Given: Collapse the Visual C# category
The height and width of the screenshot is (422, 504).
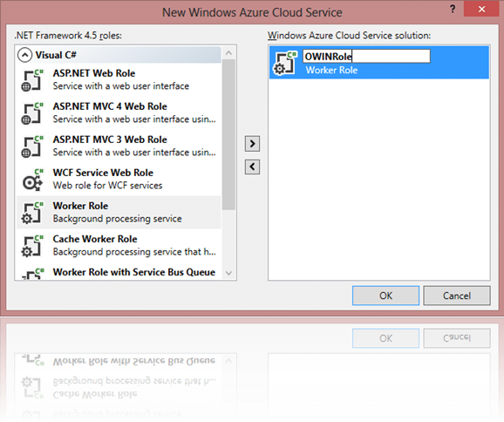Looking at the screenshot, I should [24, 55].
